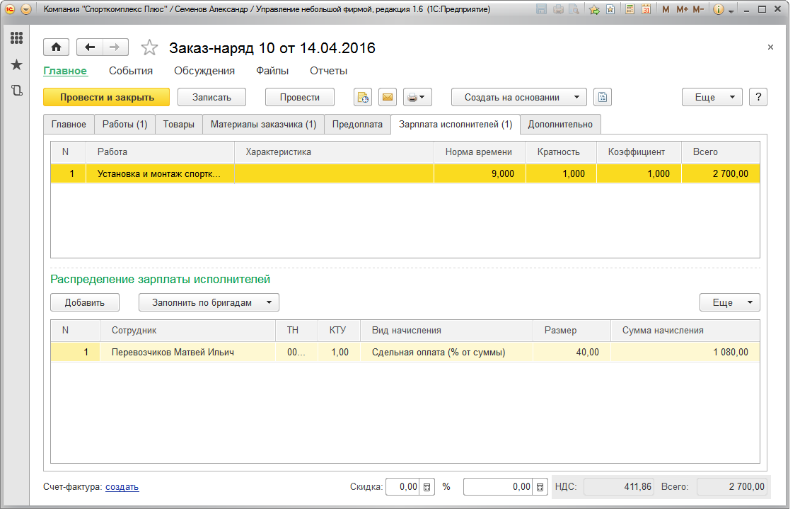Open the lower Еще menu
The width and height of the screenshot is (812, 509).
730,302
